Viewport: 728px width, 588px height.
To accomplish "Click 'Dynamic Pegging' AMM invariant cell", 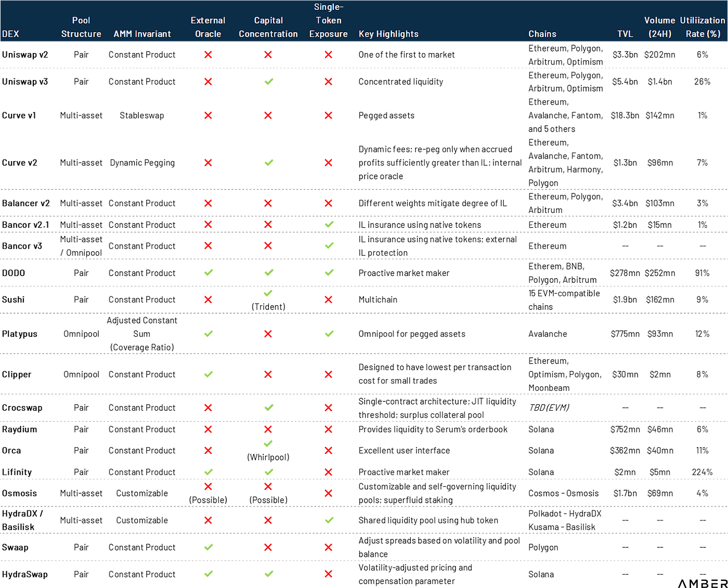I will click(x=142, y=163).
